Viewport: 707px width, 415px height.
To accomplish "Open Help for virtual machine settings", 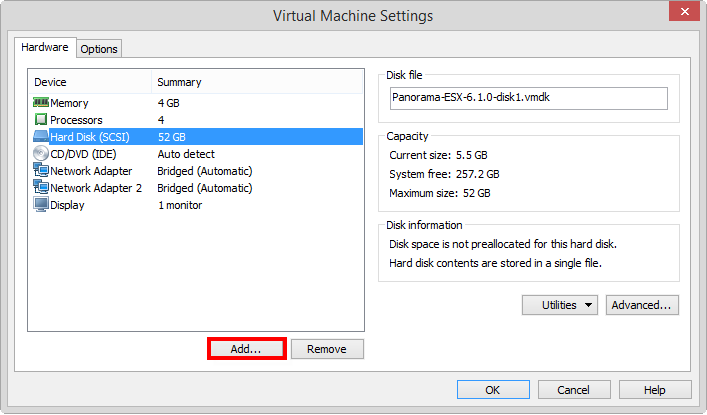I will click(x=655, y=390).
